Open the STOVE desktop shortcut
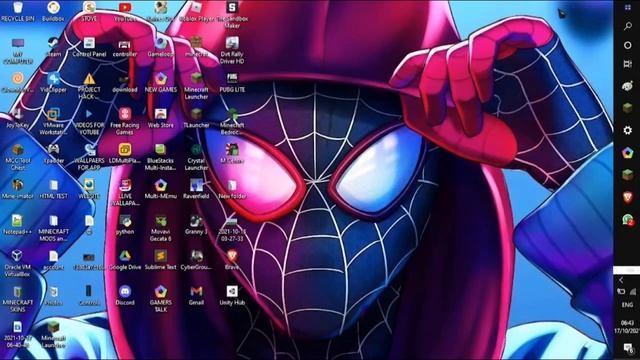This screenshot has height=360, width=640. (x=89, y=11)
